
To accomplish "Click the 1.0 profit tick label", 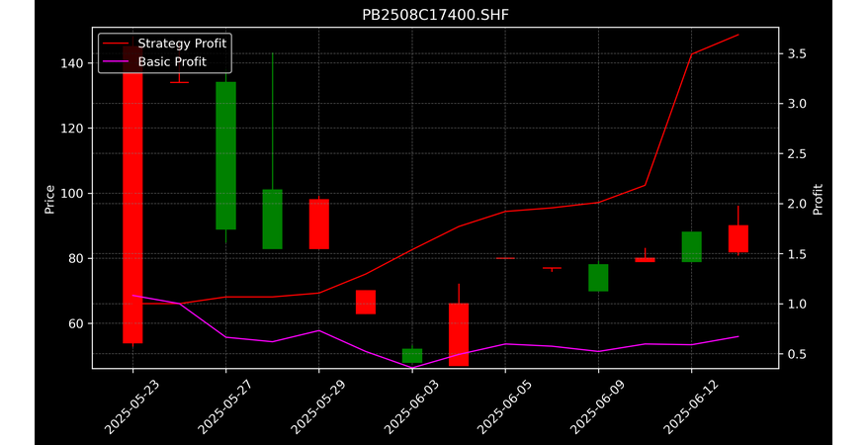I will pyautogui.click(x=795, y=304).
